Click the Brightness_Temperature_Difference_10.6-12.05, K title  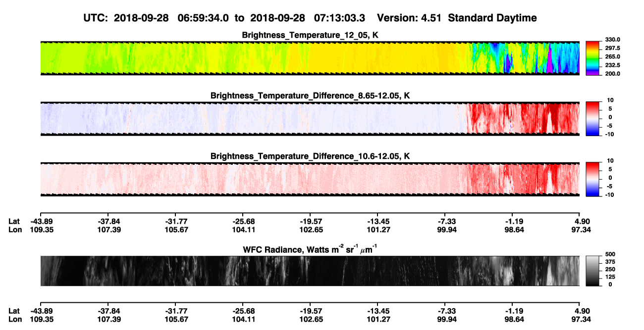pyautogui.click(x=310, y=156)
